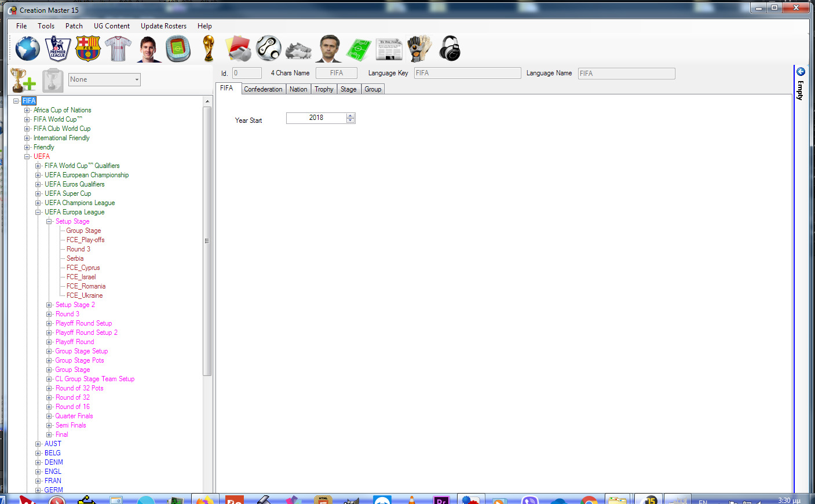This screenshot has width=815, height=504.
Task: Click the tree scrollbar up arrow
Action: (207, 101)
